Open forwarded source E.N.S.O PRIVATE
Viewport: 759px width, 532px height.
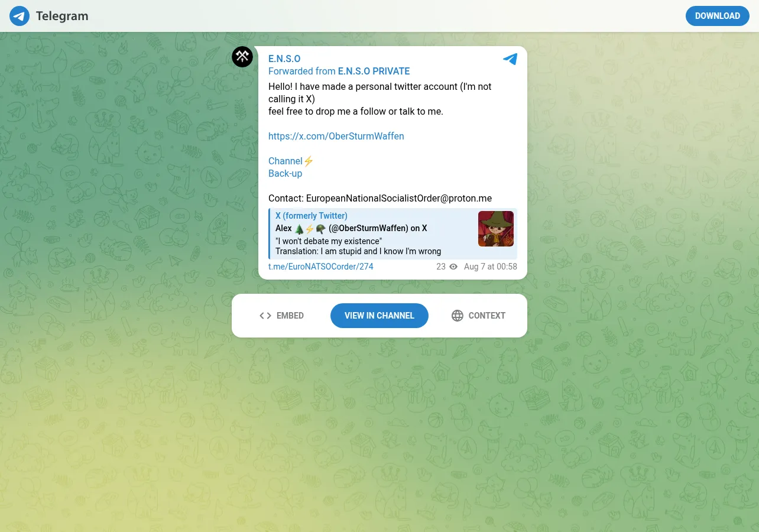pyautogui.click(x=374, y=71)
